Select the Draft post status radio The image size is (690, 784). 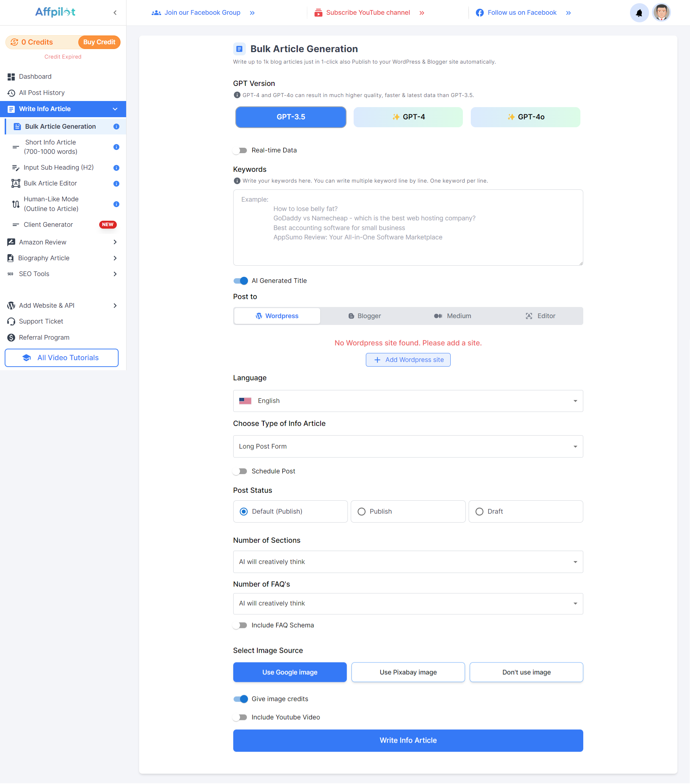(479, 511)
